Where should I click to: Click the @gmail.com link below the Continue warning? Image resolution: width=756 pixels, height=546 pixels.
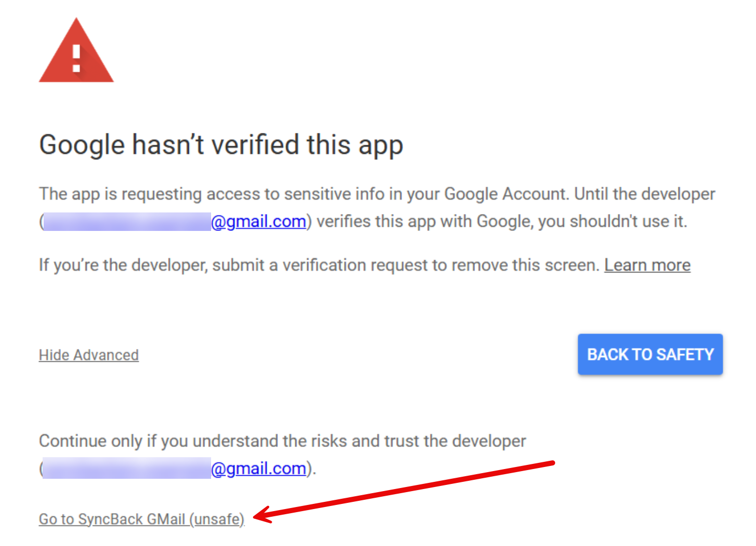(x=258, y=469)
